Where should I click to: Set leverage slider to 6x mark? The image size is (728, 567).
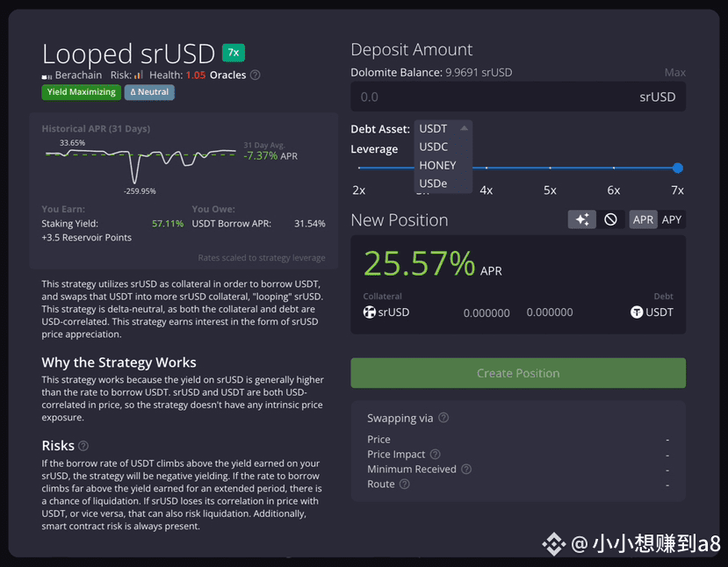pos(613,168)
